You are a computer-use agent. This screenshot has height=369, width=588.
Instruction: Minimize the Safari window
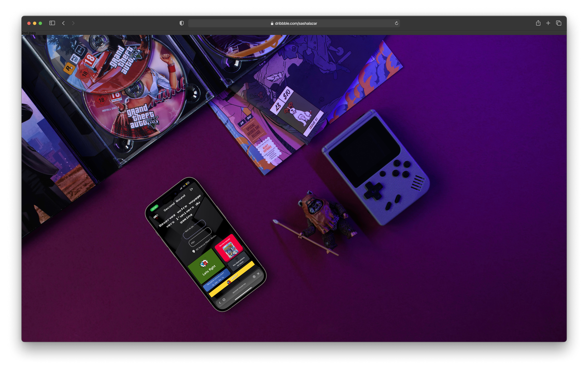pyautogui.click(x=35, y=23)
